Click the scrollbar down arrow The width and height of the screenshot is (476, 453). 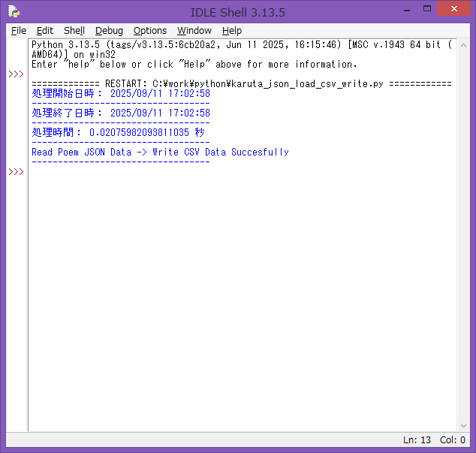click(463, 426)
